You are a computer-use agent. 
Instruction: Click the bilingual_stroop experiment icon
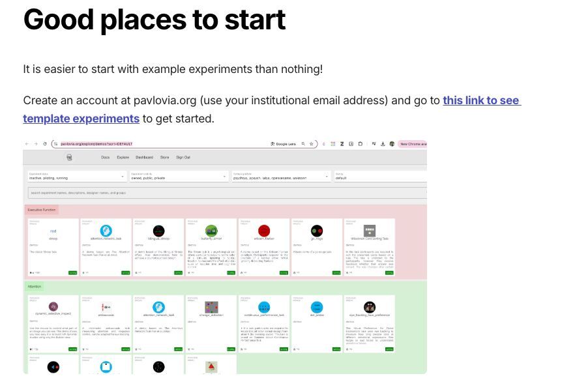click(158, 231)
